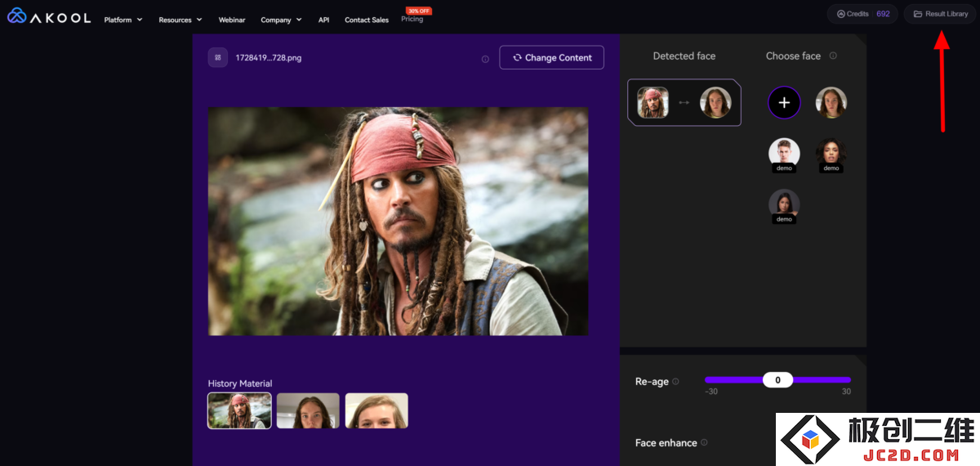Image resolution: width=980 pixels, height=466 pixels.
Task: Click the Face enhance info icon
Action: pyautogui.click(x=704, y=442)
